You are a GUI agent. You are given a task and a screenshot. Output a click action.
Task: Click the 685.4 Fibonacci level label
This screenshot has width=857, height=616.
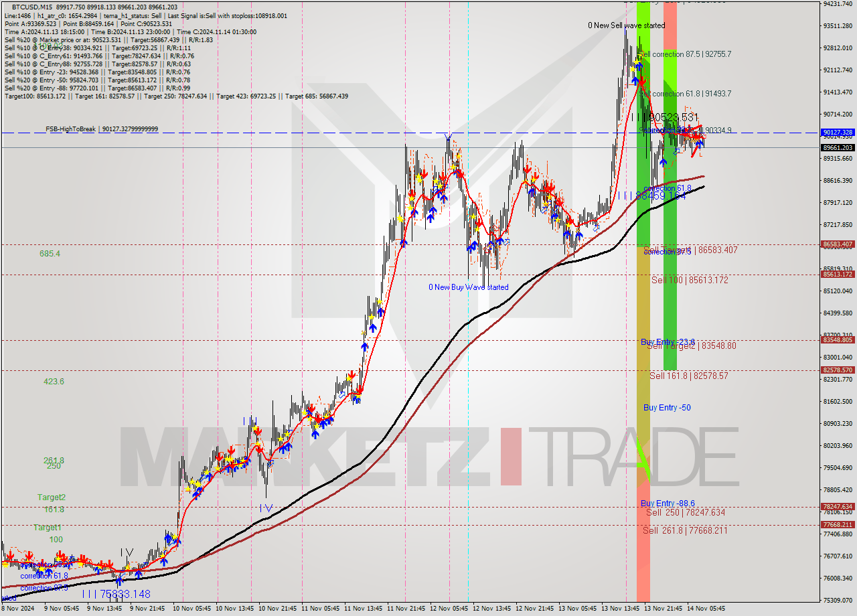[x=50, y=254]
